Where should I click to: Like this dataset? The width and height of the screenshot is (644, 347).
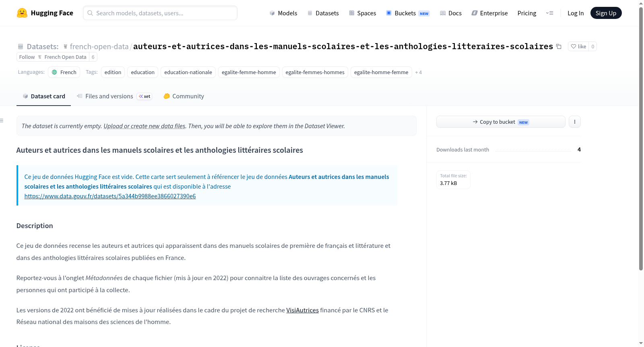pyautogui.click(x=578, y=46)
